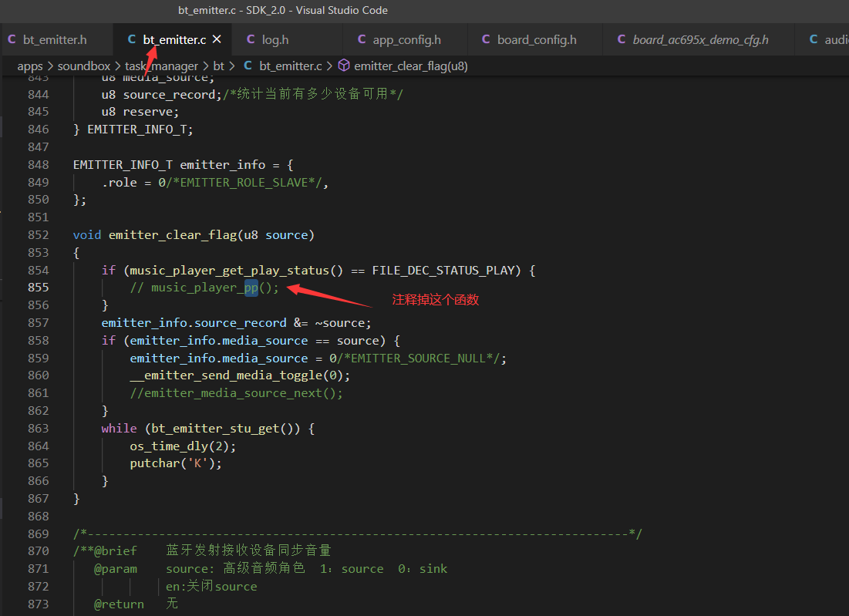Click the u8 reserve declaration

pyautogui.click(x=140, y=112)
